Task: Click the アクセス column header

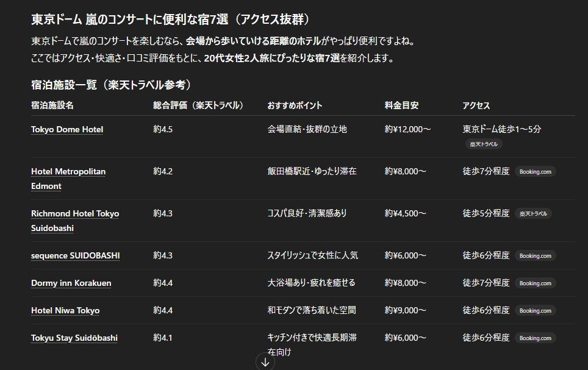Action: pyautogui.click(x=476, y=105)
